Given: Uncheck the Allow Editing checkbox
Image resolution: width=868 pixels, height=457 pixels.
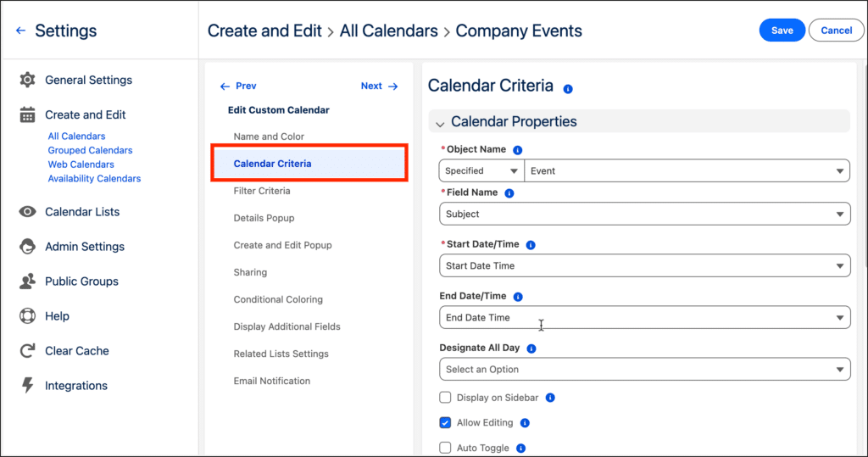Looking at the screenshot, I should [445, 423].
